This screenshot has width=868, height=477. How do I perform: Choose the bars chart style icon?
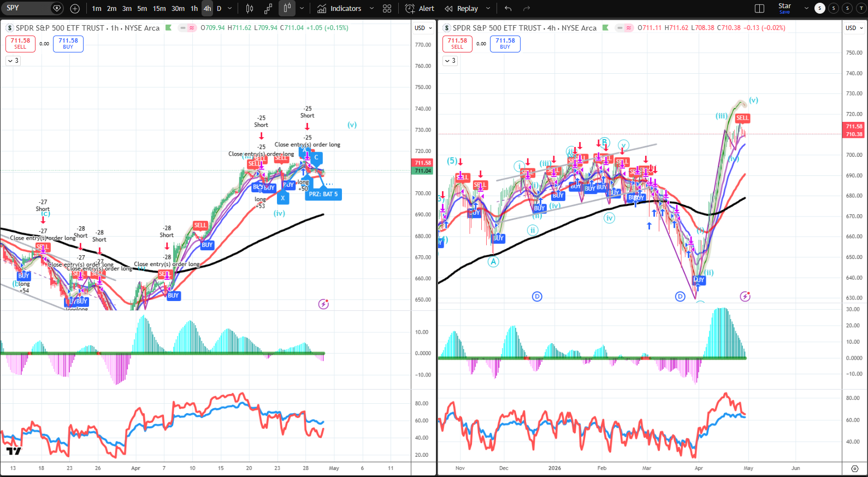click(250, 9)
